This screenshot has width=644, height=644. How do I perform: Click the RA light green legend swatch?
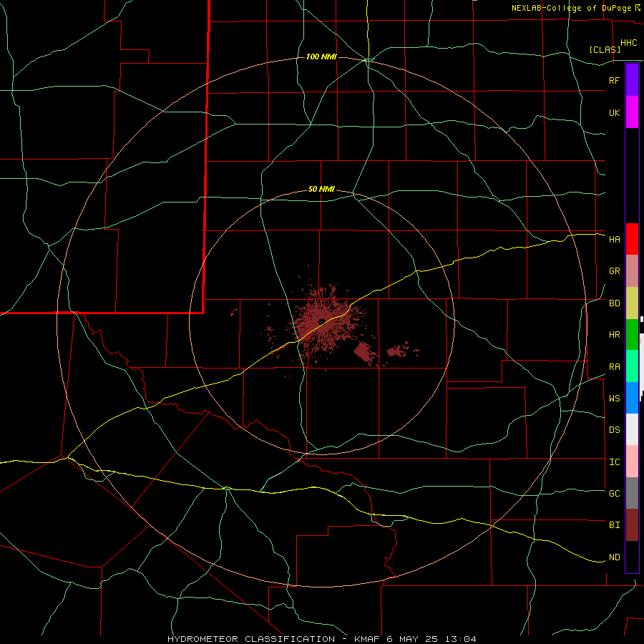[x=632, y=366]
